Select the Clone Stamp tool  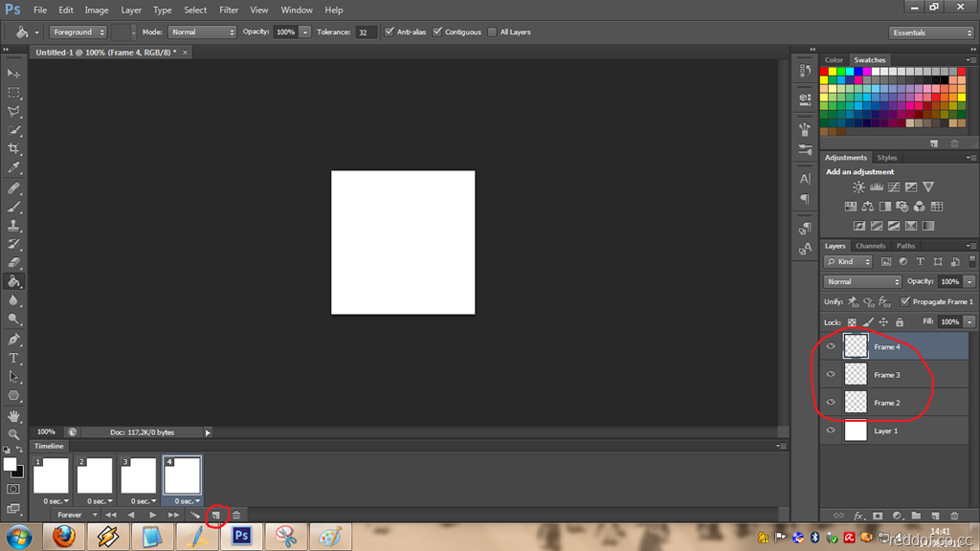pyautogui.click(x=13, y=226)
